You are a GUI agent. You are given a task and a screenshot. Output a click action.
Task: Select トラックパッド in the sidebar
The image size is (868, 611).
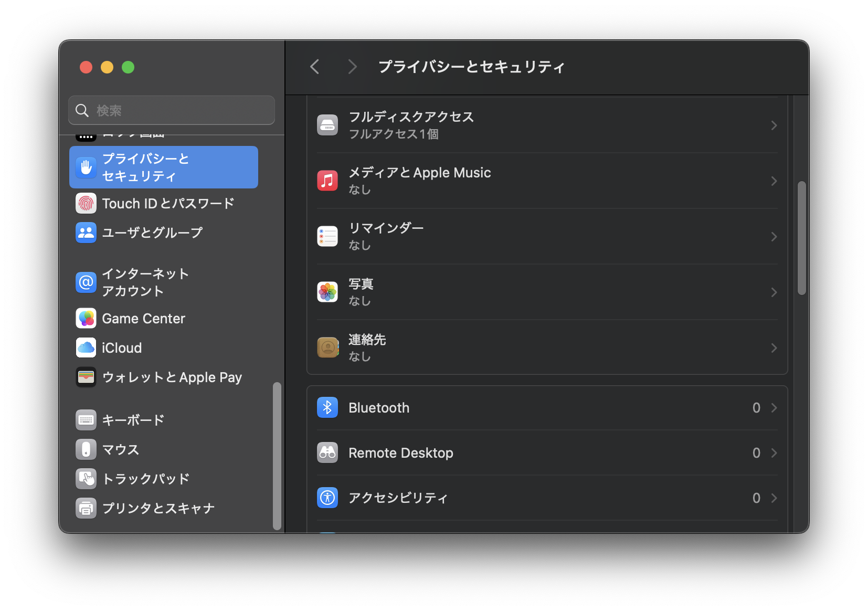pos(144,478)
